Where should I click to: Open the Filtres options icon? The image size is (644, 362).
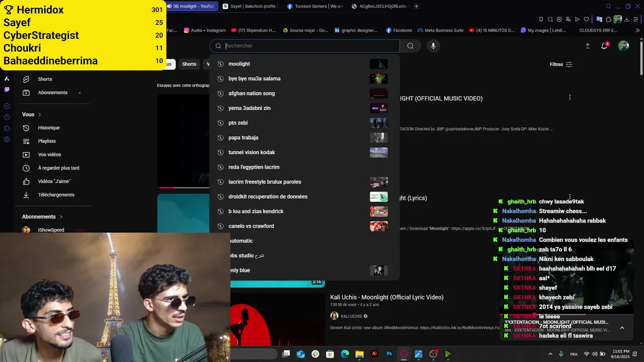pos(569,64)
